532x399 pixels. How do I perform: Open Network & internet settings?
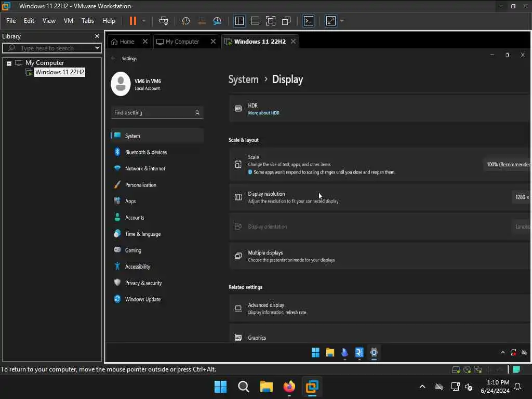(x=157, y=168)
